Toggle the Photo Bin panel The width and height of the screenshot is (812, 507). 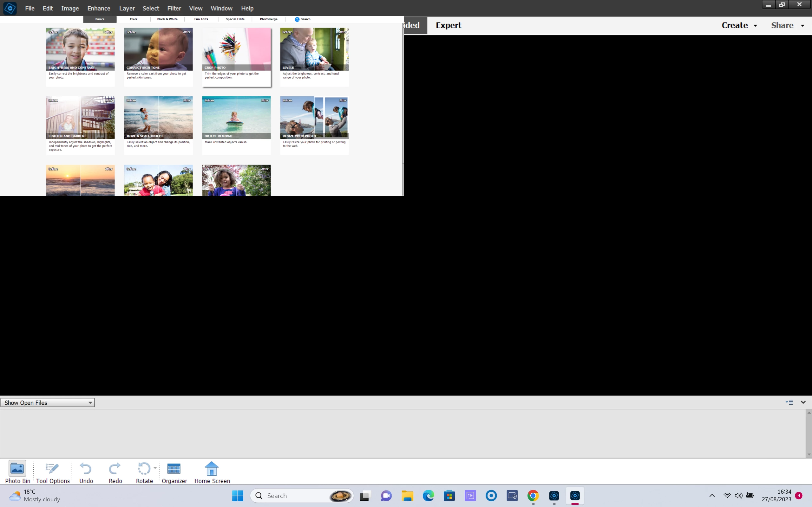point(17,471)
